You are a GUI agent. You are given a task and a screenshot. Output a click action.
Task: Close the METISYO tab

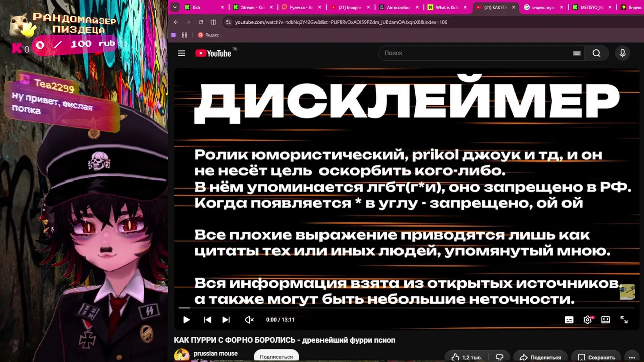click(611, 8)
